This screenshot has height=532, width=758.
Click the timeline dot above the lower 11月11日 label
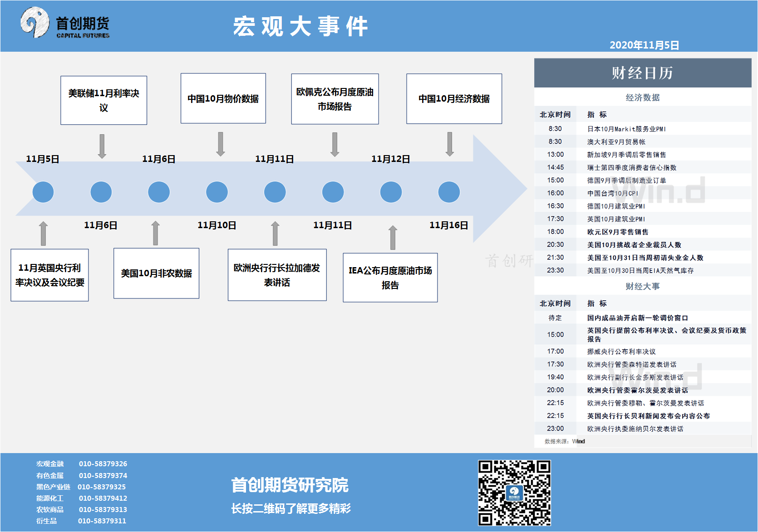333,192
